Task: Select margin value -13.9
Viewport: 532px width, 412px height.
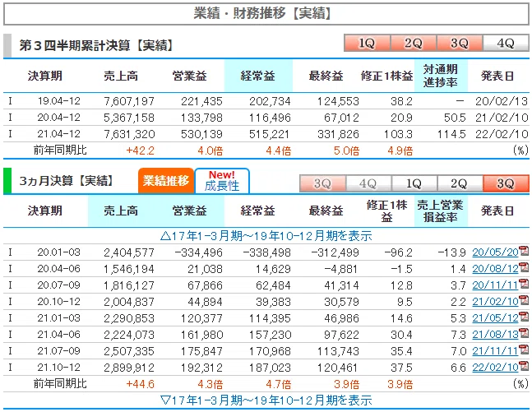Action: [x=451, y=252]
